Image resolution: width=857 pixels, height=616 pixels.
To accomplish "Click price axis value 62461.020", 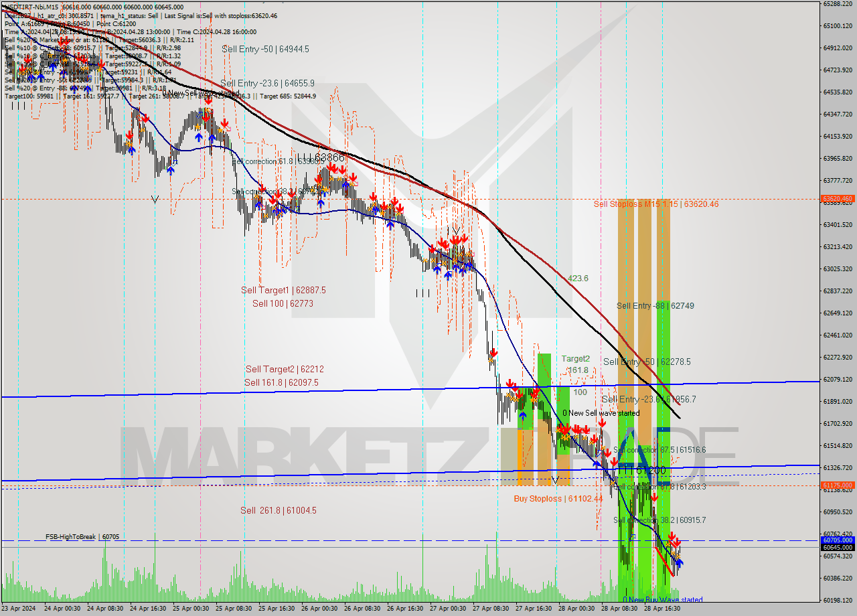I will (838, 335).
